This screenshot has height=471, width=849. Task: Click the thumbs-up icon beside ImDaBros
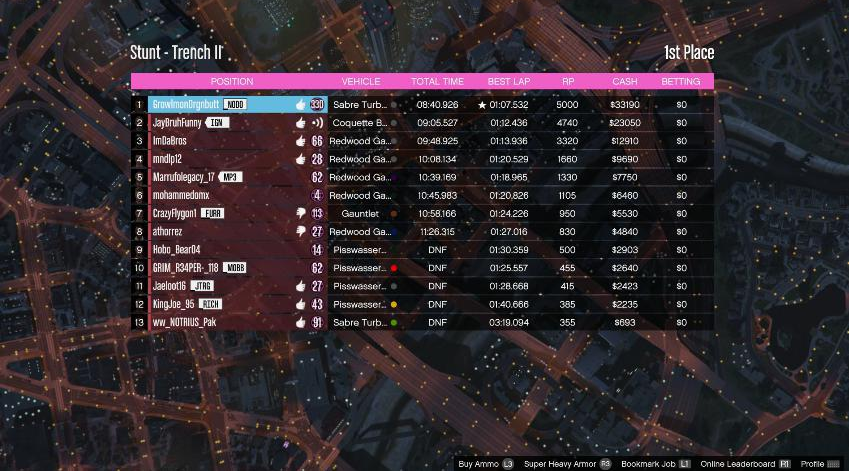pos(301,141)
